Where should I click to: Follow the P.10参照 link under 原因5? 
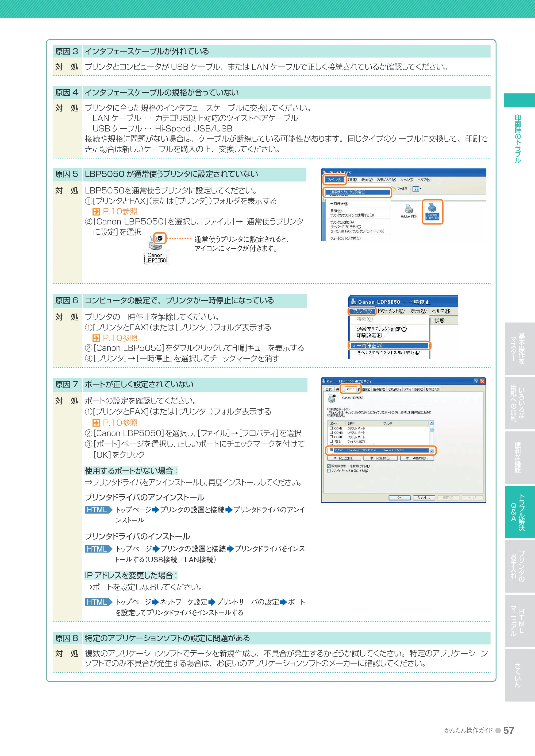click(115, 211)
